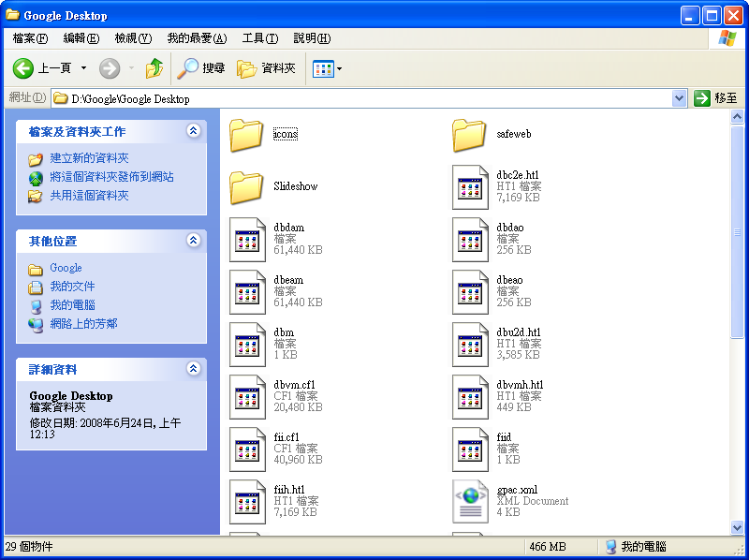Select the dbdao file icon
The height and width of the screenshot is (560, 749).
pyautogui.click(x=470, y=240)
